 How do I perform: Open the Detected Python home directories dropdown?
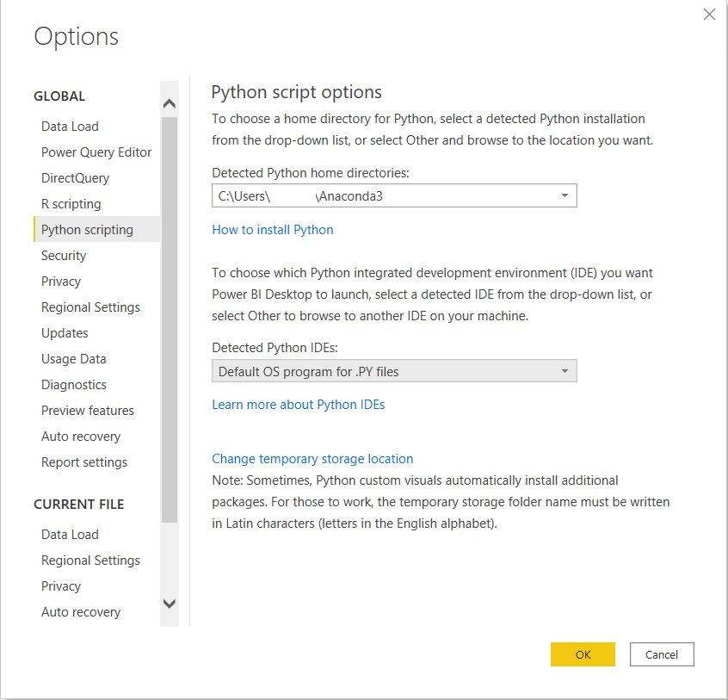tap(565, 195)
